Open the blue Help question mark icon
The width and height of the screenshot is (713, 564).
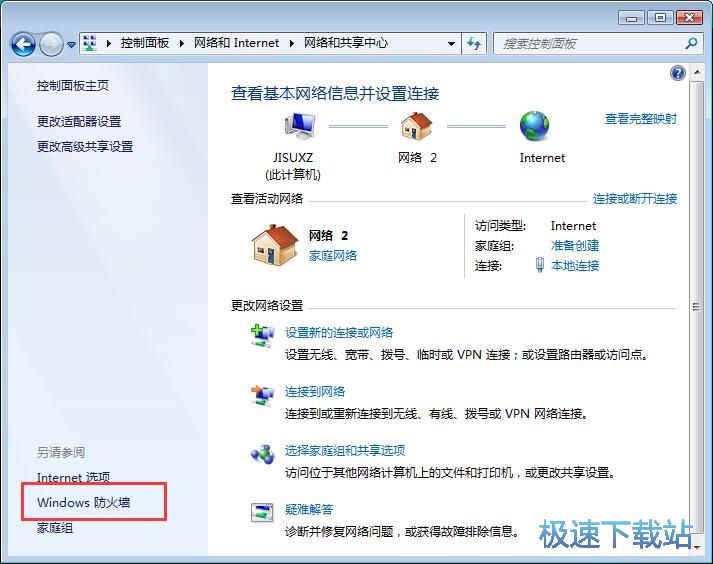coord(678,73)
